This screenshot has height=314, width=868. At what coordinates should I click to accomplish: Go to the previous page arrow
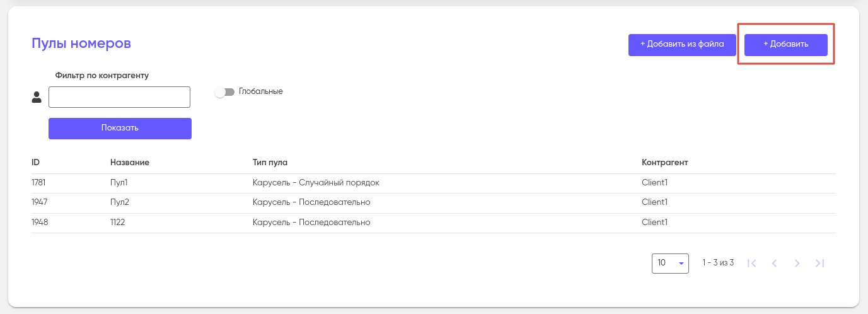774,263
